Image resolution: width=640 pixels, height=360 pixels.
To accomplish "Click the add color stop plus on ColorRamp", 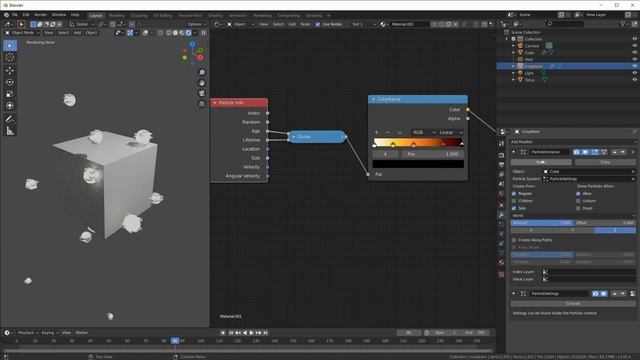I will click(376, 132).
